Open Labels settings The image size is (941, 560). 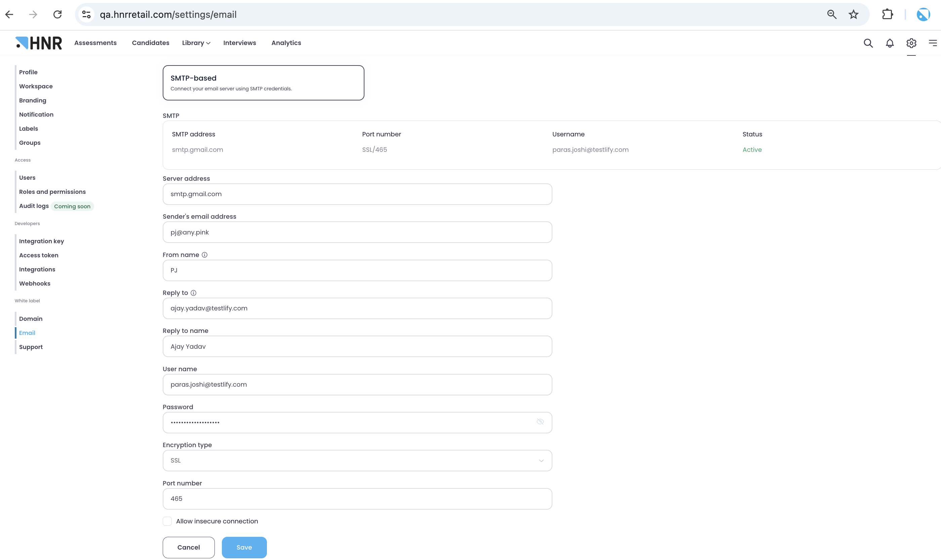(x=29, y=129)
